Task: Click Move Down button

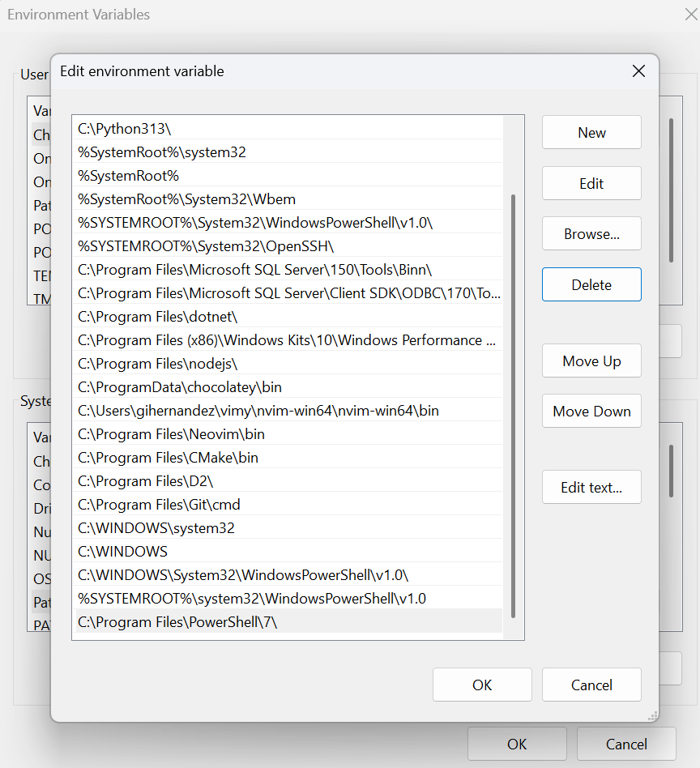Action: (x=591, y=411)
